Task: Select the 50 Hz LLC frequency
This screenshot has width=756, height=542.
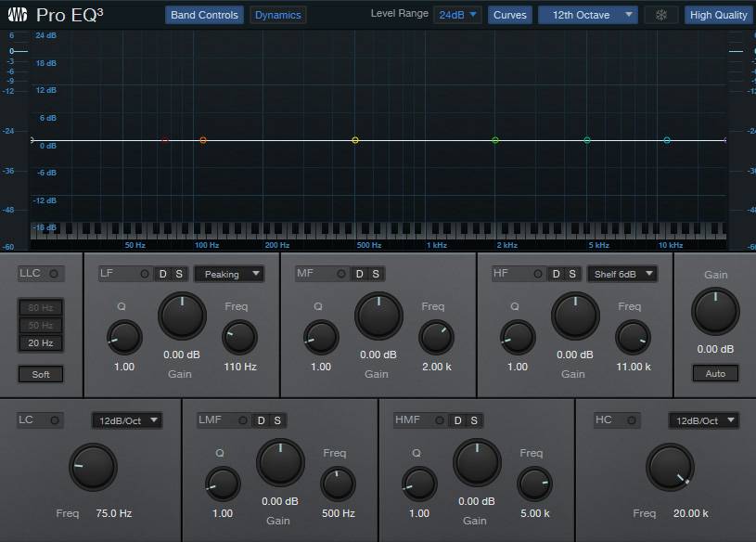Action: pos(41,325)
